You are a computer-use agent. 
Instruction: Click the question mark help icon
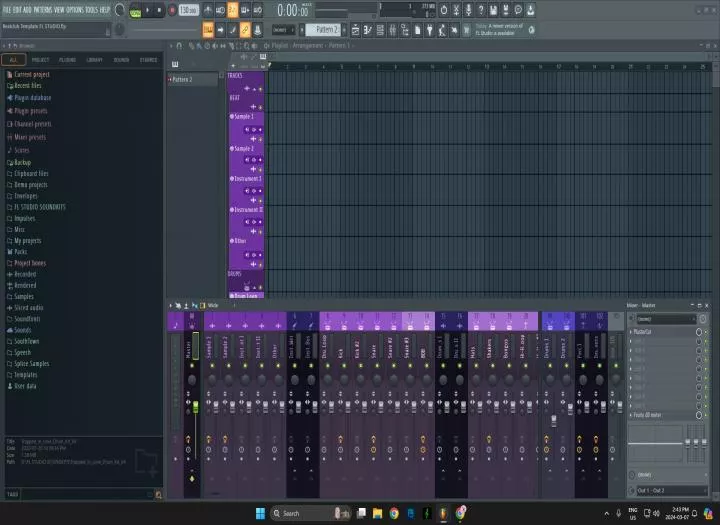pyautogui.click(x=481, y=10)
